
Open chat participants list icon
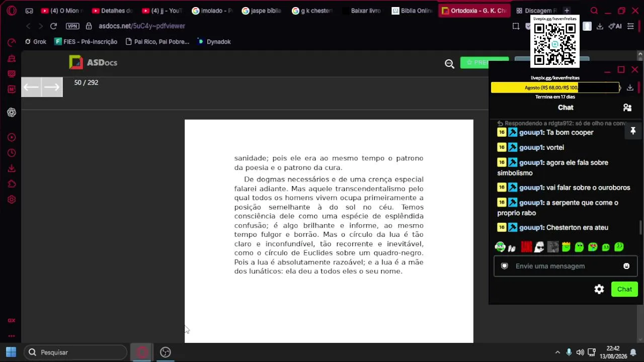coord(627,108)
